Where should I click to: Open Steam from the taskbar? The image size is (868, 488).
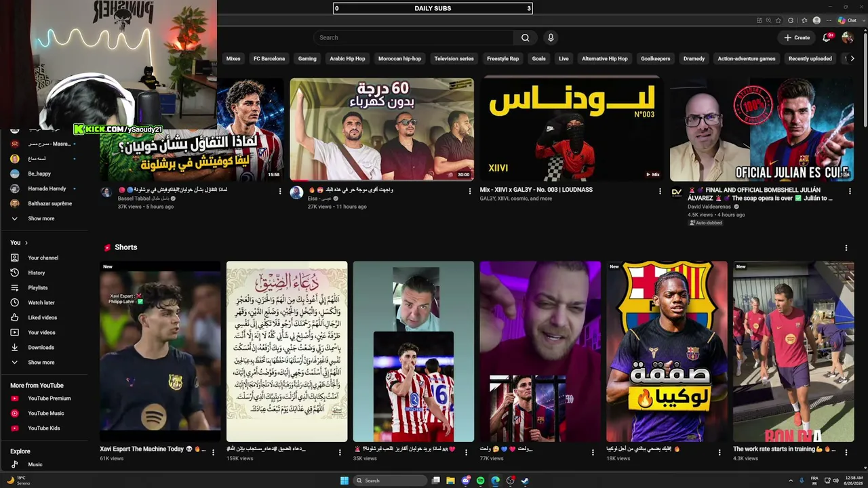525,481
